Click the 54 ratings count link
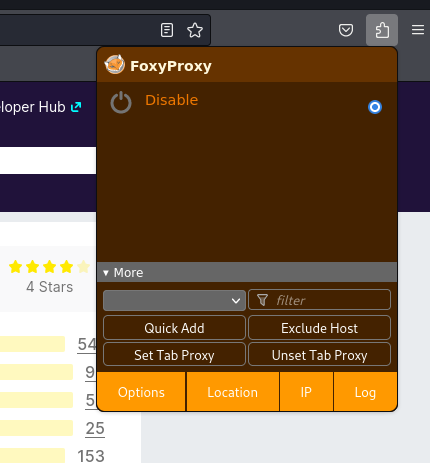The width and height of the screenshot is (430, 463). 87,344
